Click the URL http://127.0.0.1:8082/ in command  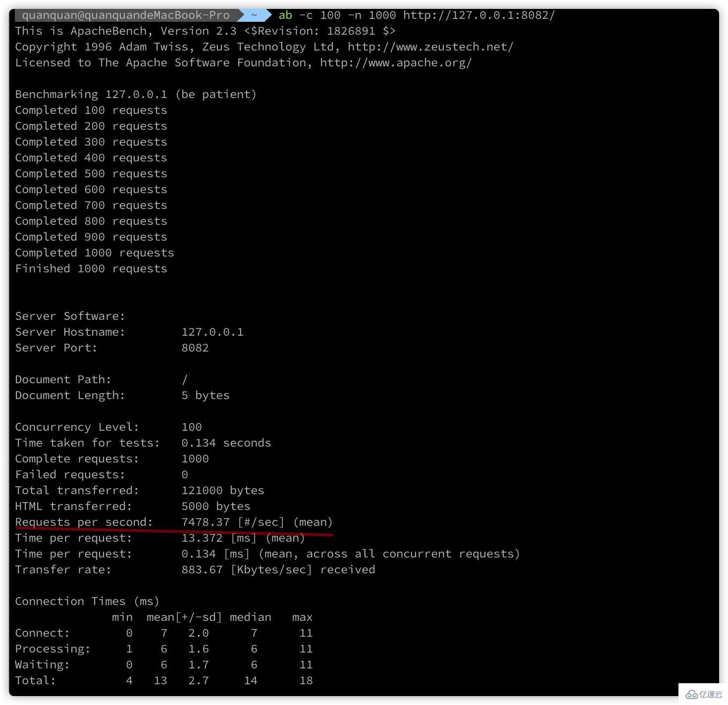click(479, 15)
